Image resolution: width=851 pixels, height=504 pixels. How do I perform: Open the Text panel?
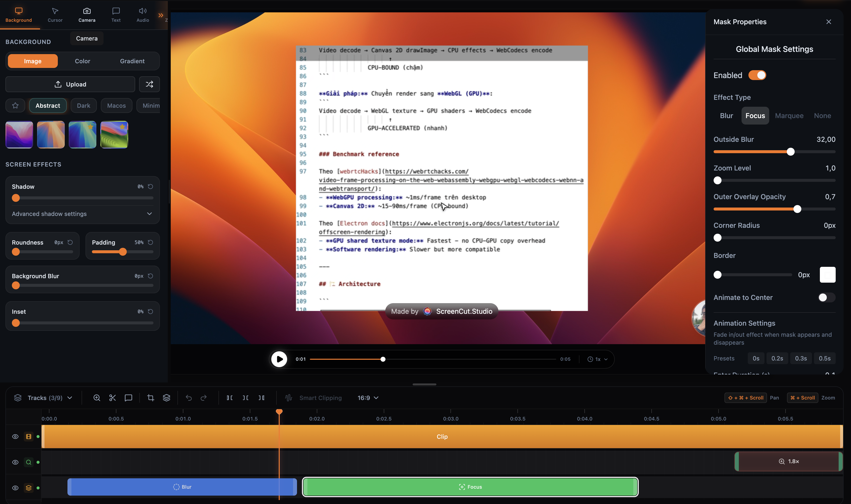click(x=116, y=14)
